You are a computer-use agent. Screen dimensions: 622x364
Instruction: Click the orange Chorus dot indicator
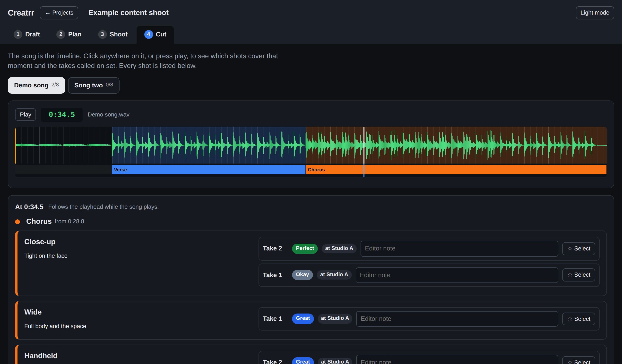tap(17, 222)
